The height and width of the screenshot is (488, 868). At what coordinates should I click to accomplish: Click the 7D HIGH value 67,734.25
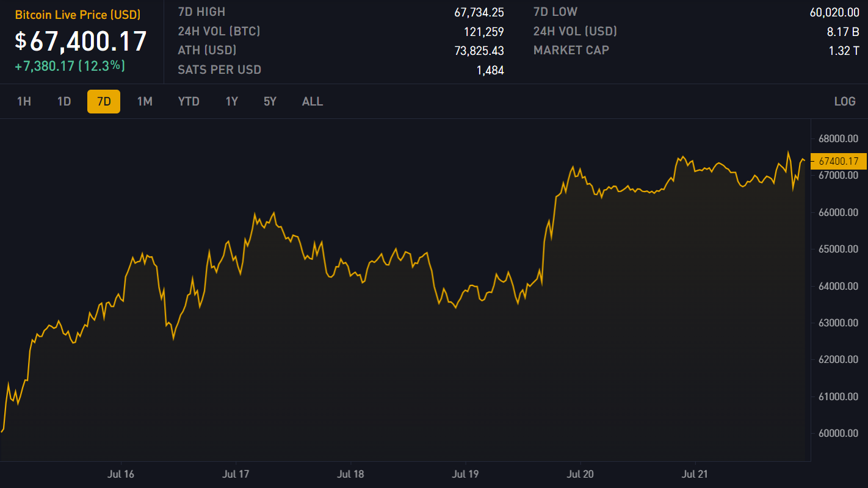coord(479,12)
